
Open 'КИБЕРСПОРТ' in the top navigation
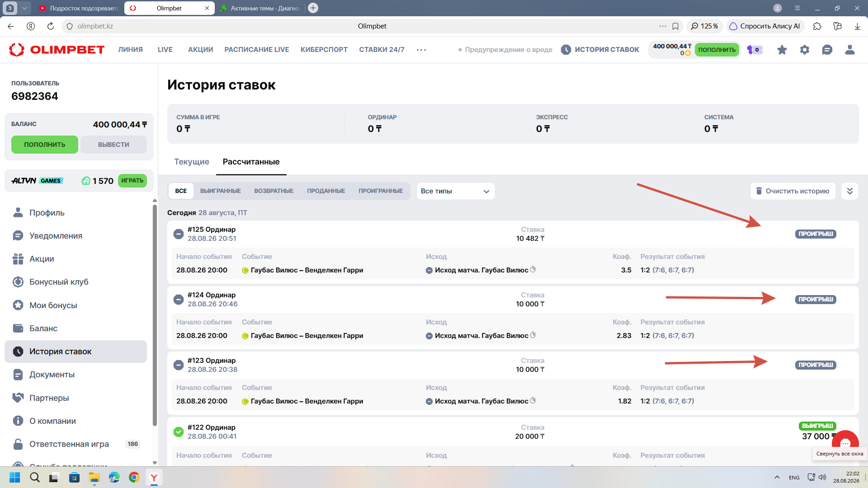click(324, 50)
